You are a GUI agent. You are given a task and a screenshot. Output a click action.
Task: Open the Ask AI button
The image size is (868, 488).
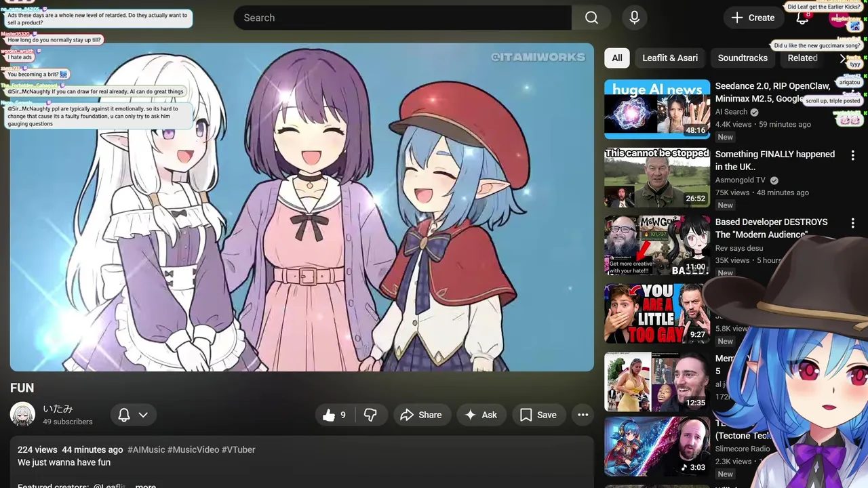tap(481, 415)
